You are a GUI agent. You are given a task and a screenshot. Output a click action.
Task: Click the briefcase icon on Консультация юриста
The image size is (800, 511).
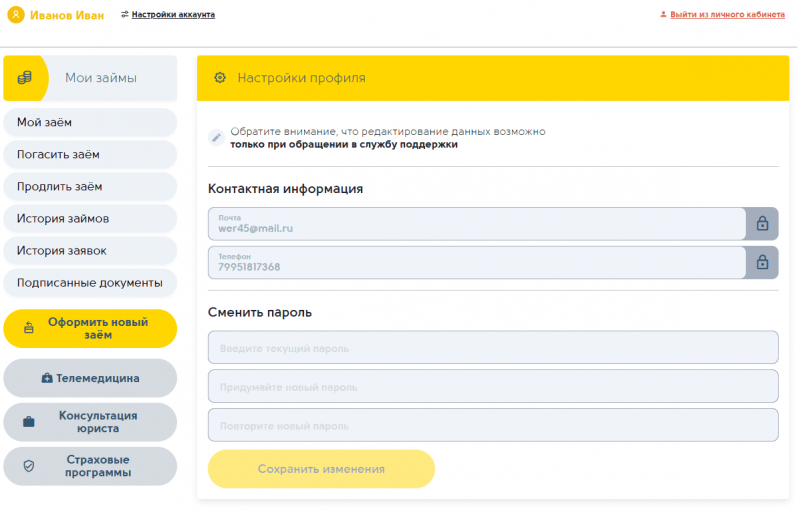coord(29,422)
